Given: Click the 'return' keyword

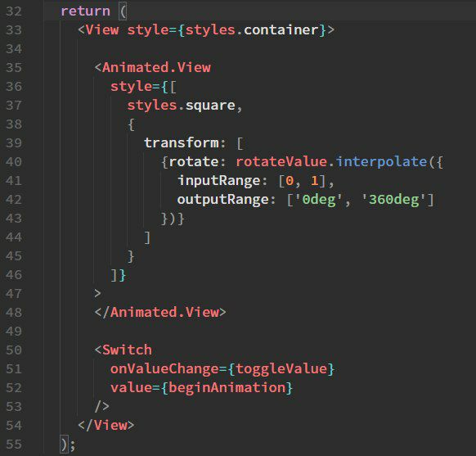Looking at the screenshot, I should [x=85, y=11].
